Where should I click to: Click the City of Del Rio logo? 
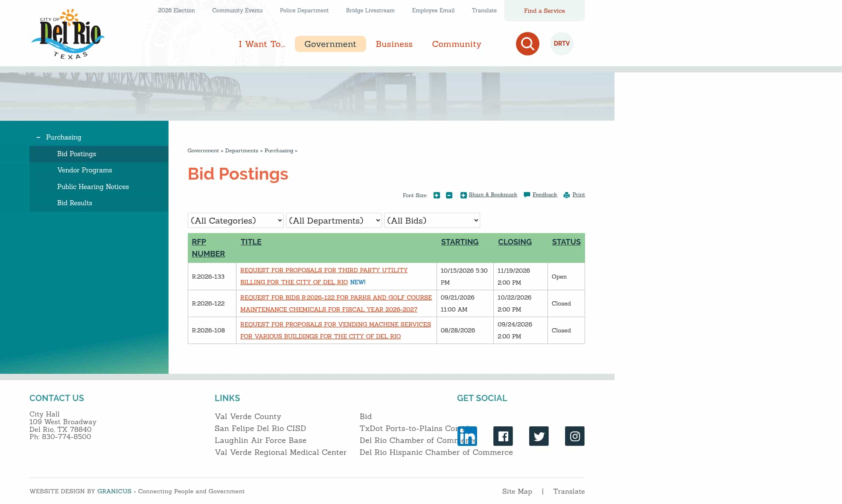coord(68,34)
